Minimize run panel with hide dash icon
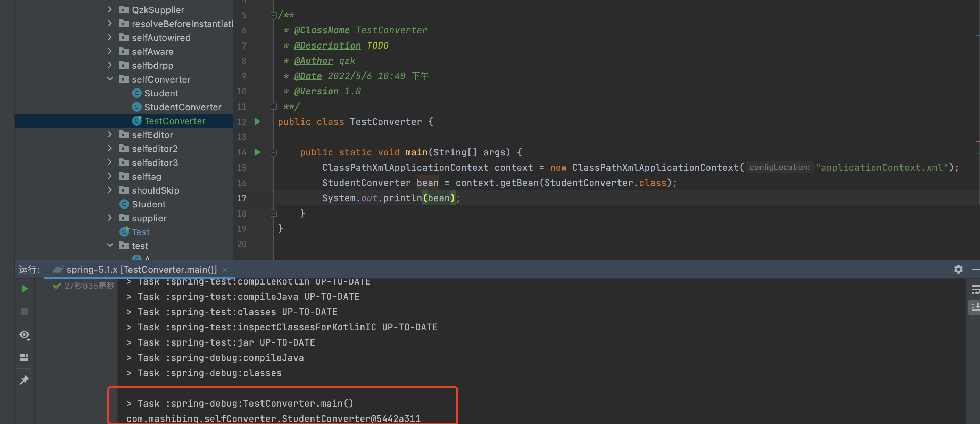980x424 pixels. point(976,270)
